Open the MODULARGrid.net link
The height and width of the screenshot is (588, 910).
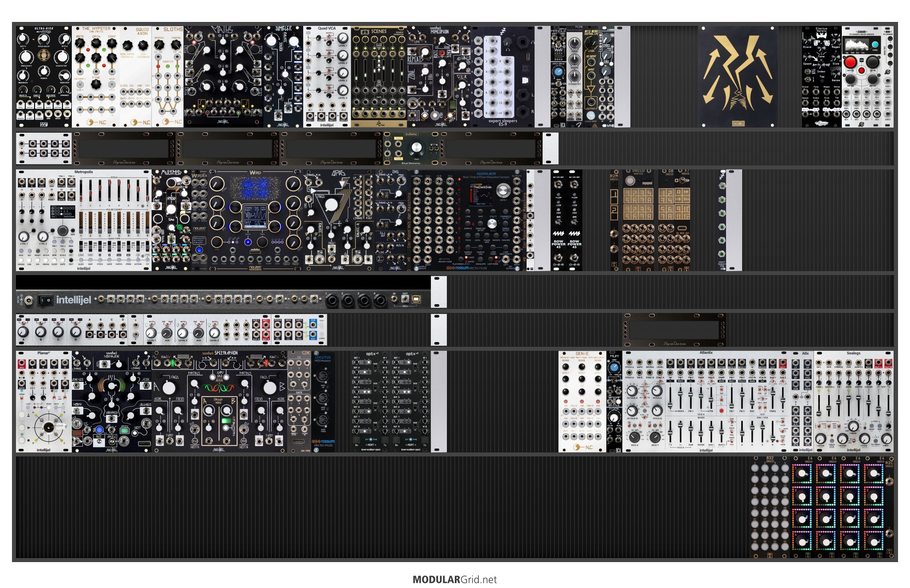[455, 579]
